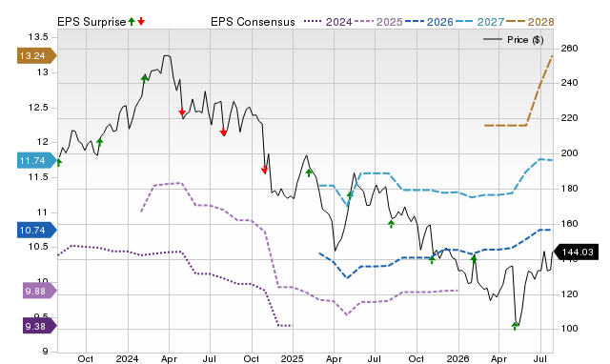
Task: Click the 11 label on left axis
Action: point(43,212)
